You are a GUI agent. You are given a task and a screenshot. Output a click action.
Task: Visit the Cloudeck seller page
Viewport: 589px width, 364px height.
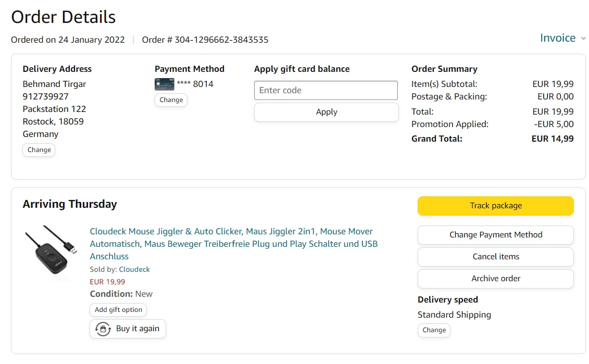(x=134, y=270)
